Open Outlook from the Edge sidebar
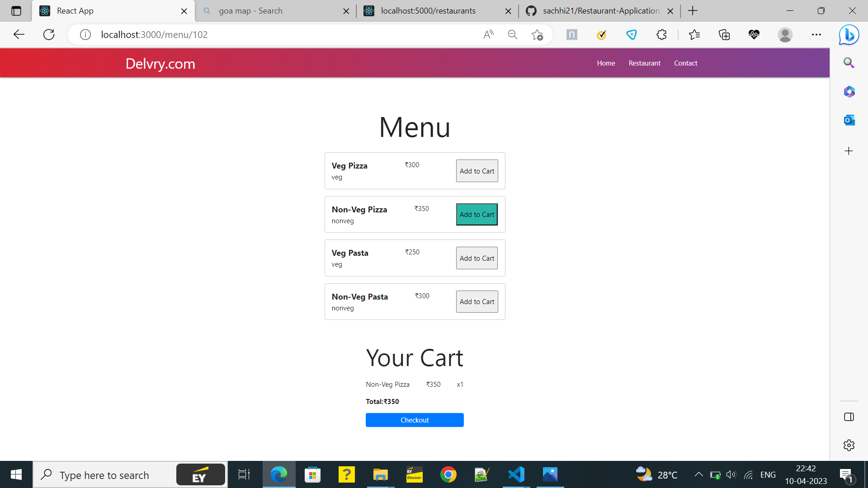The image size is (868, 488). click(849, 120)
